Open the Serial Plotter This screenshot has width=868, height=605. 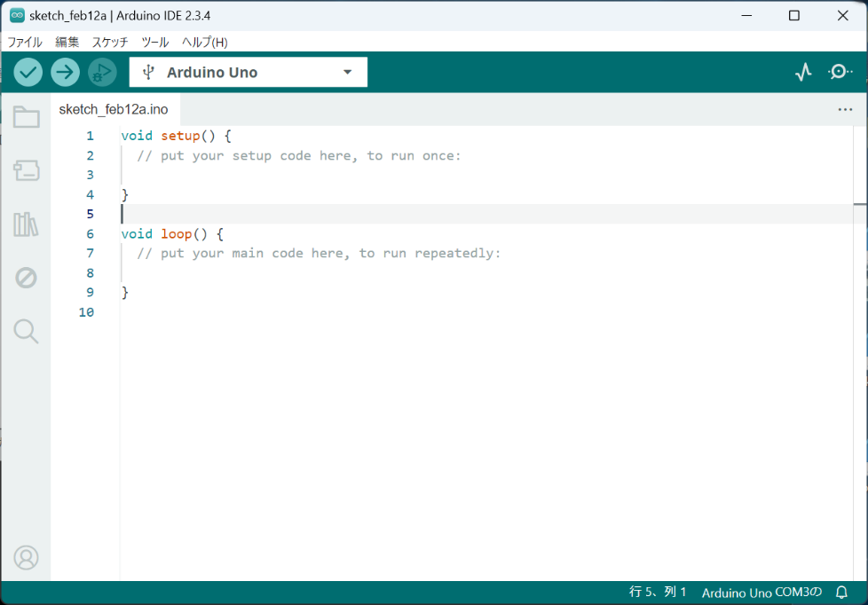[803, 72]
